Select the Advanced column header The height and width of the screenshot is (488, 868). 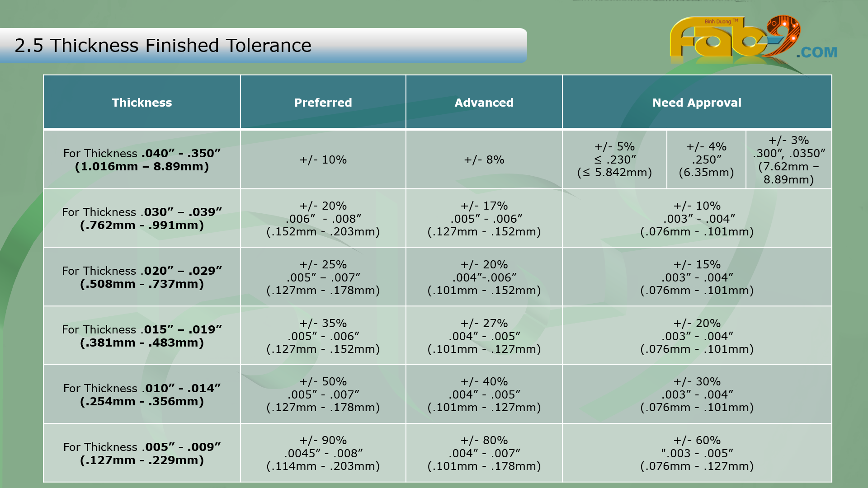484,103
